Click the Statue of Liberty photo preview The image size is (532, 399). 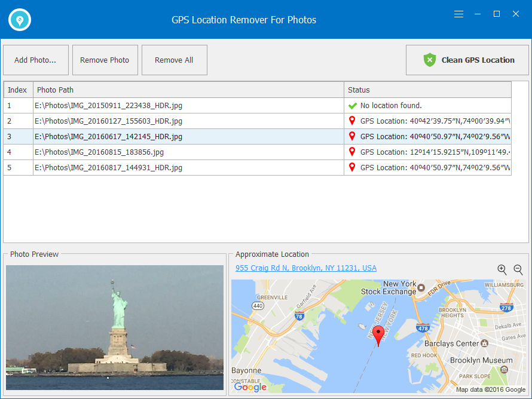tap(115, 327)
